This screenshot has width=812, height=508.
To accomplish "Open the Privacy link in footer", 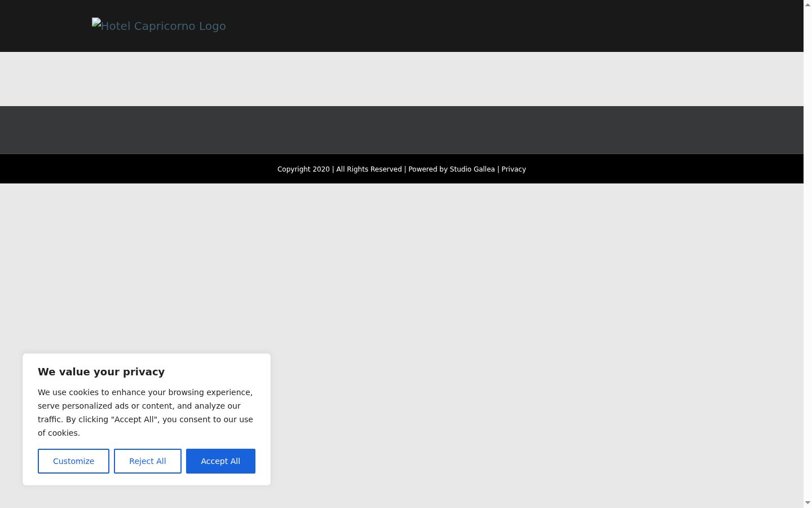I will tap(514, 169).
